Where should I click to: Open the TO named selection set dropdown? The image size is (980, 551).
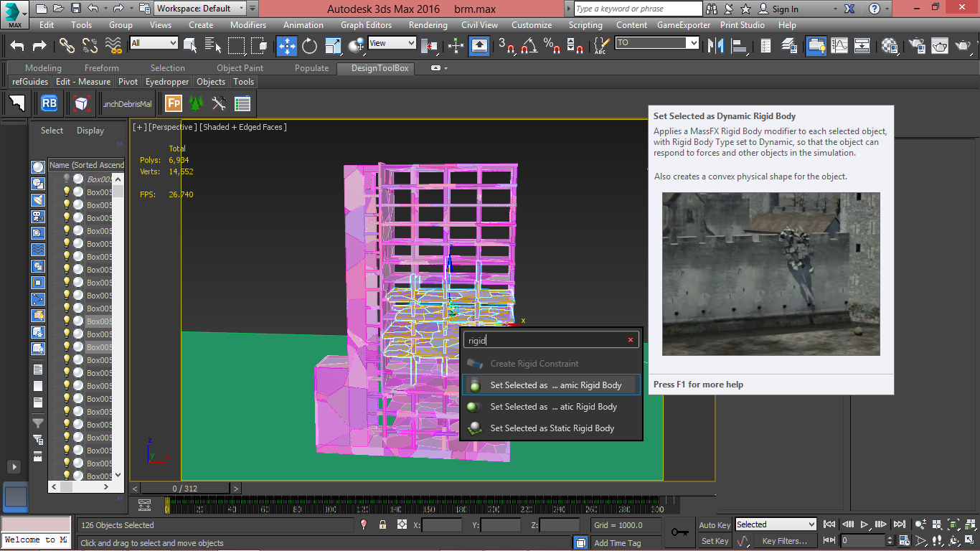click(x=656, y=43)
